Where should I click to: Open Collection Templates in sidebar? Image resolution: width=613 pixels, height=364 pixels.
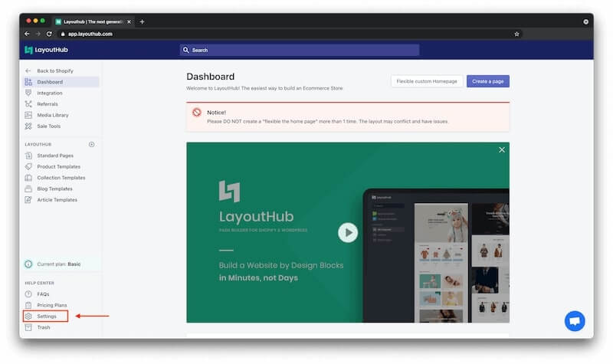click(61, 178)
